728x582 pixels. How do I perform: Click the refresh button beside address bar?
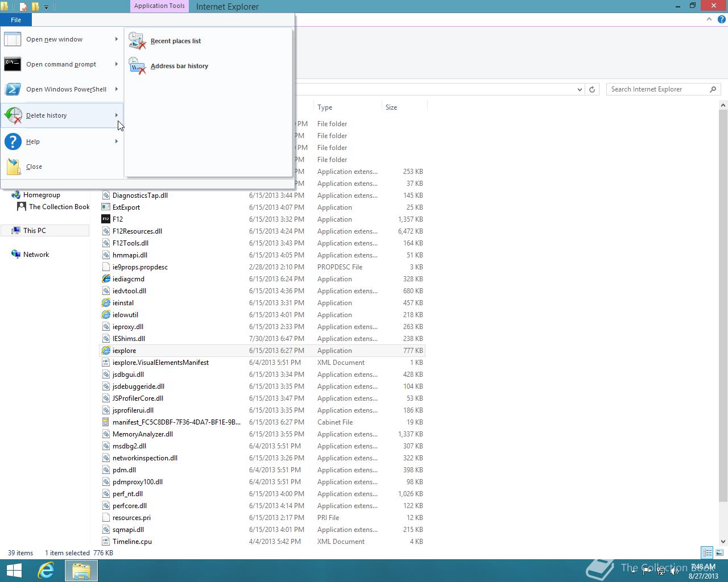tap(592, 89)
